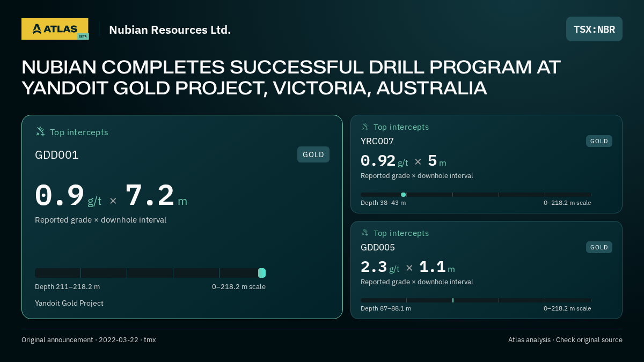Click the headline about Yandoit drill program
Screen dimensions: 644x362
click(x=291, y=78)
